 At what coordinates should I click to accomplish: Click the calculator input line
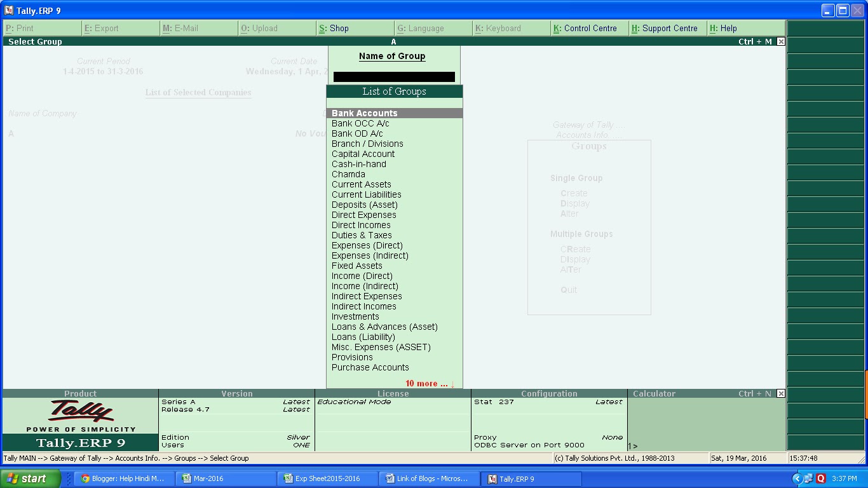click(x=707, y=446)
